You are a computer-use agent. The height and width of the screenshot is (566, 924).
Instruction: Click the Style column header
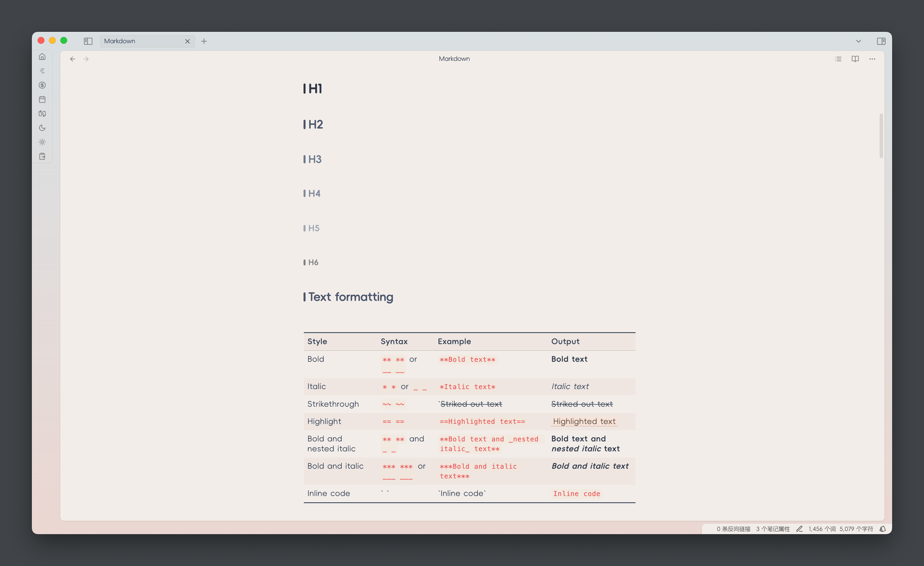[317, 342]
